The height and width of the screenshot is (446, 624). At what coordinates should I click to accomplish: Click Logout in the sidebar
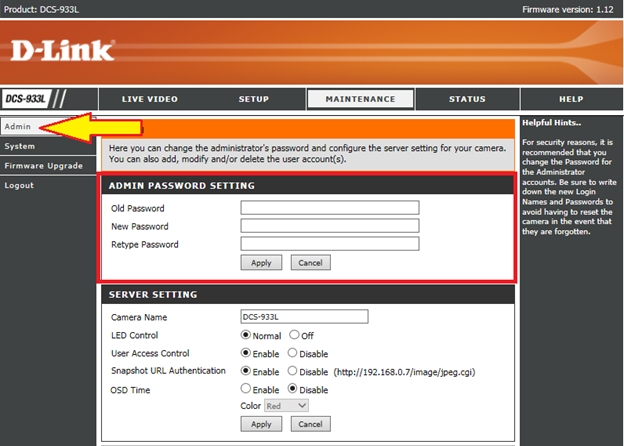[18, 185]
